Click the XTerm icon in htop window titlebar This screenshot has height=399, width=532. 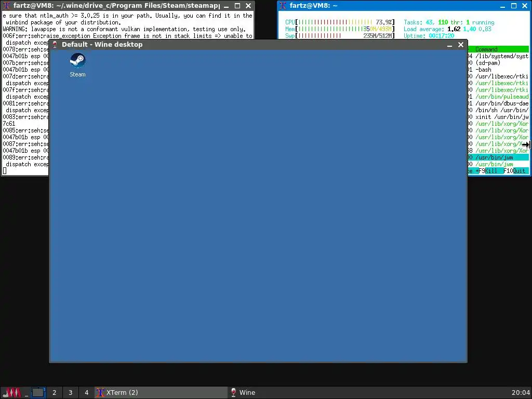click(283, 6)
